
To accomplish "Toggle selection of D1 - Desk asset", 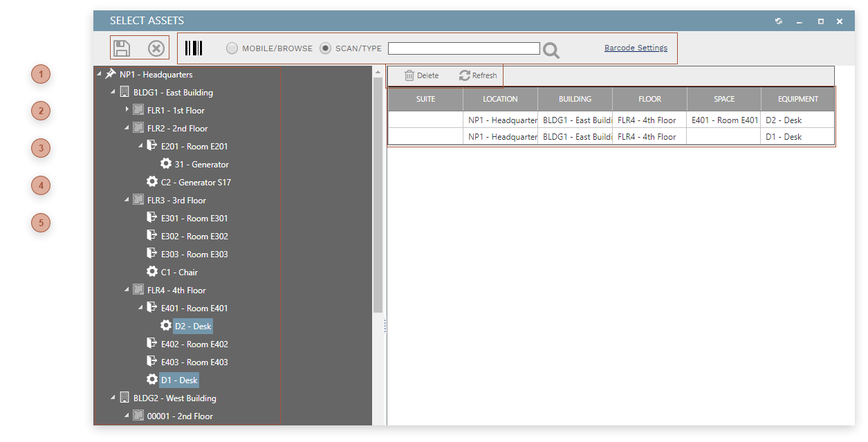I will tap(178, 380).
